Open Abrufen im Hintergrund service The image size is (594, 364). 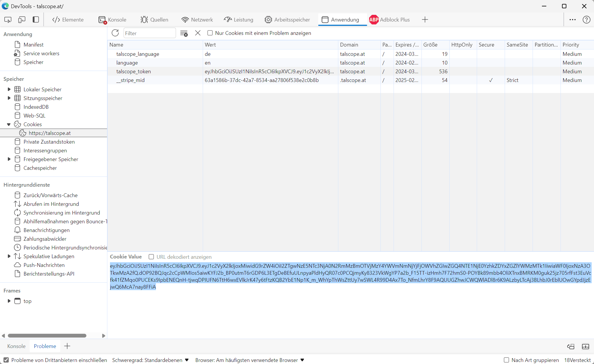point(51,204)
